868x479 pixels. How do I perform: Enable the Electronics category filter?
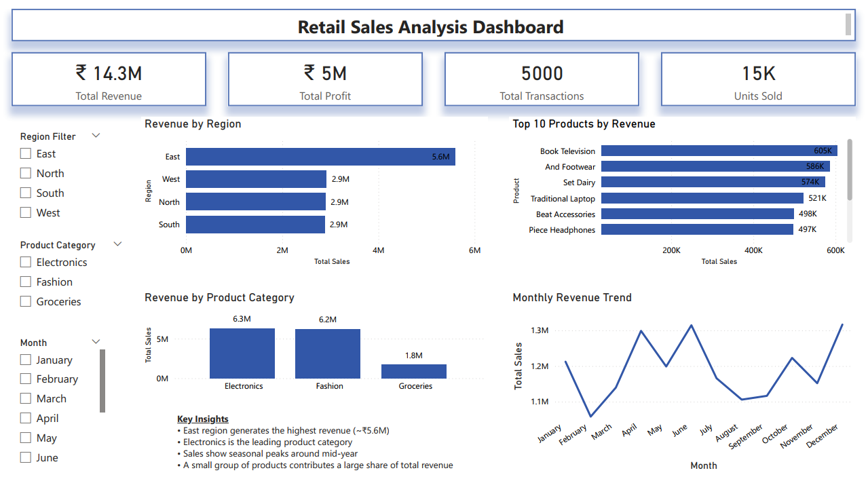(x=24, y=262)
